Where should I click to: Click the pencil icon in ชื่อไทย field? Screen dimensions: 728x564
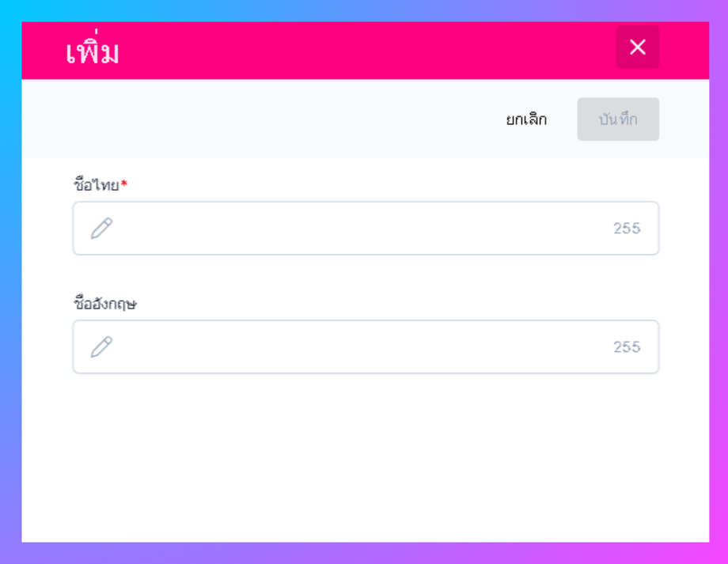coord(101,229)
